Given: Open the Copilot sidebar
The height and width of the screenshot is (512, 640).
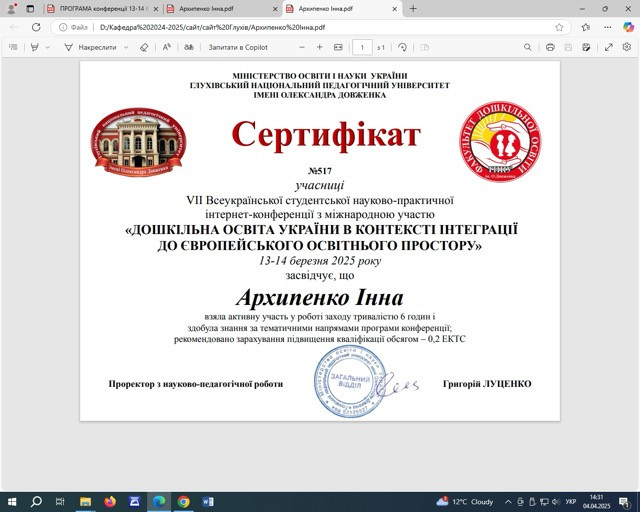Looking at the screenshot, I should (629, 27).
